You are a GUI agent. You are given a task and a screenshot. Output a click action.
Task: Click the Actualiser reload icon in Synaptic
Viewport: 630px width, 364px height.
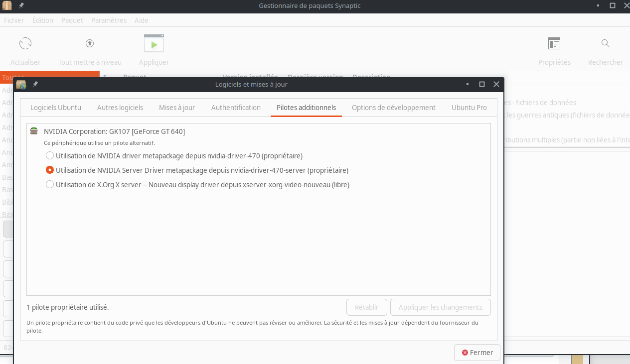pos(25,44)
